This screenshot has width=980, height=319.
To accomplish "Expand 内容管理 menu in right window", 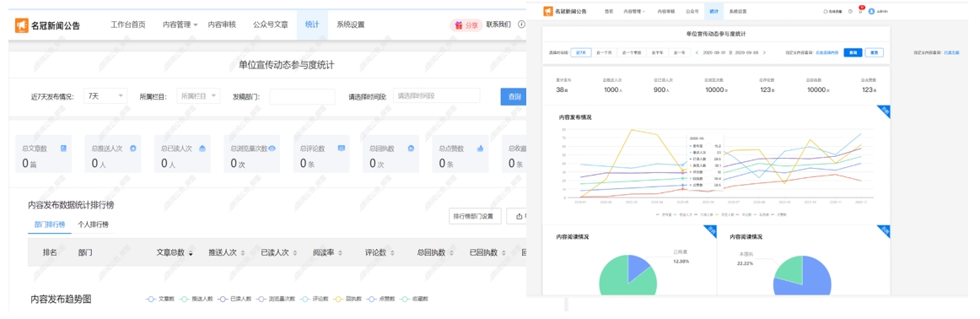I will pyautogui.click(x=634, y=11).
